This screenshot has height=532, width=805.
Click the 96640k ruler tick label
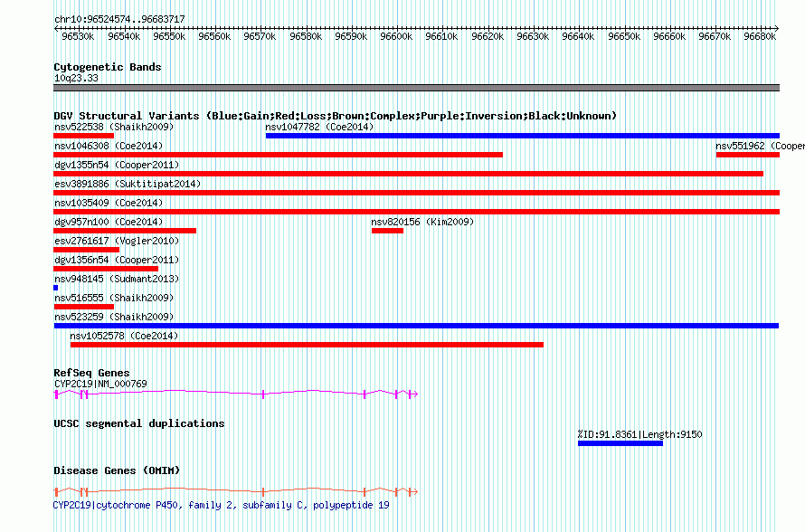click(x=578, y=36)
